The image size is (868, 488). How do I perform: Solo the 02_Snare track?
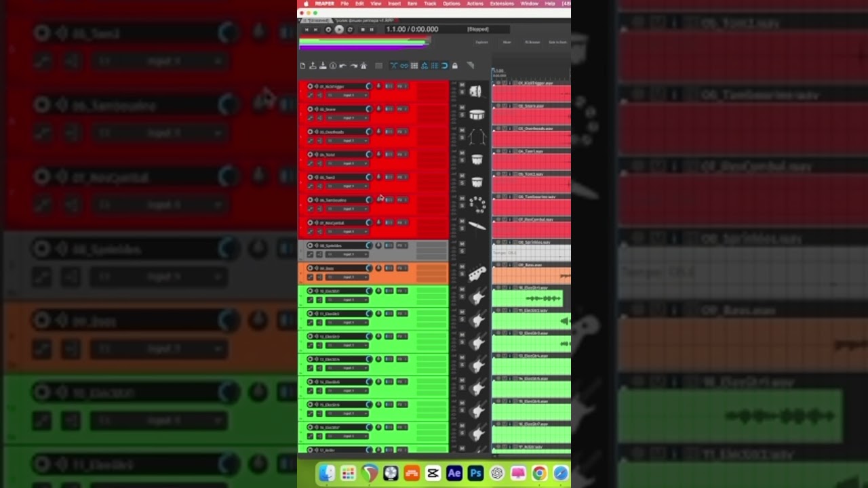(x=462, y=115)
